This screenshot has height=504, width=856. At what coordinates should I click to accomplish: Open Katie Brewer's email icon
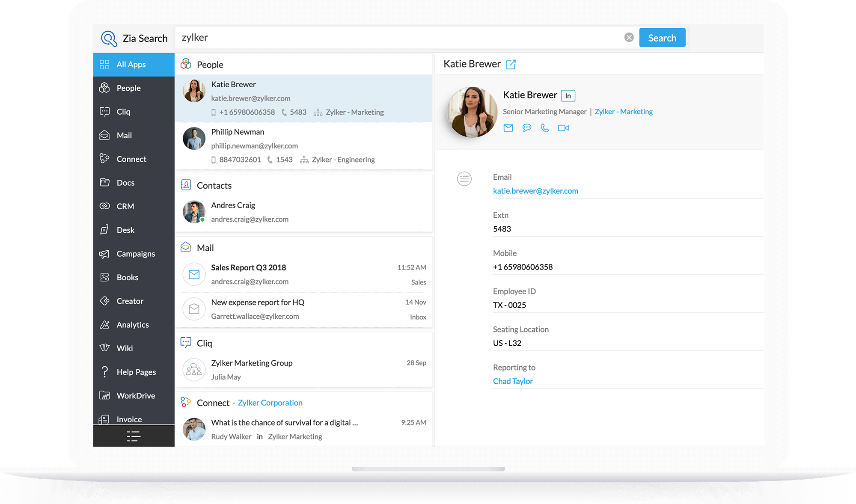[508, 127]
